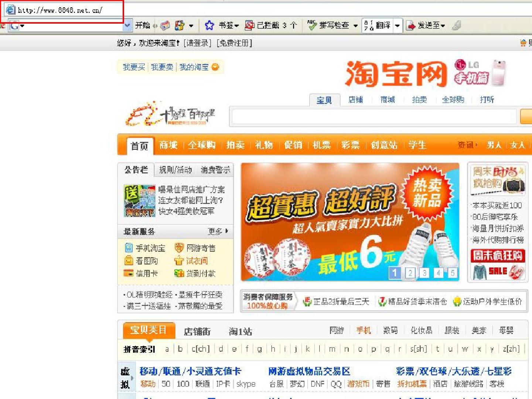The width and height of the screenshot is (532, 399).
Task: Click the popup blocker 已拦截 icon
Action: pyautogui.click(x=250, y=25)
